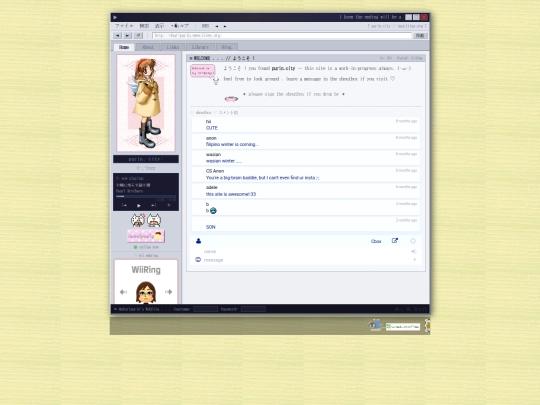Open the second Japanese menu next to ファイル
This screenshot has height=405, width=540.
tap(144, 26)
